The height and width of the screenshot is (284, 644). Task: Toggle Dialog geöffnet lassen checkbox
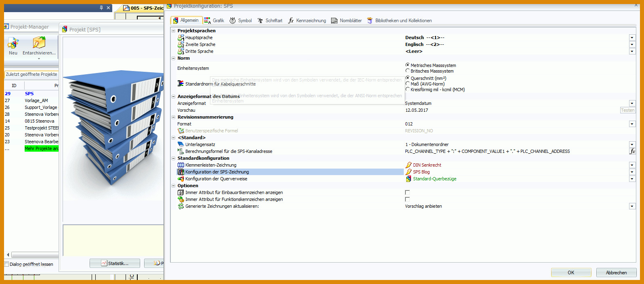(x=6, y=264)
